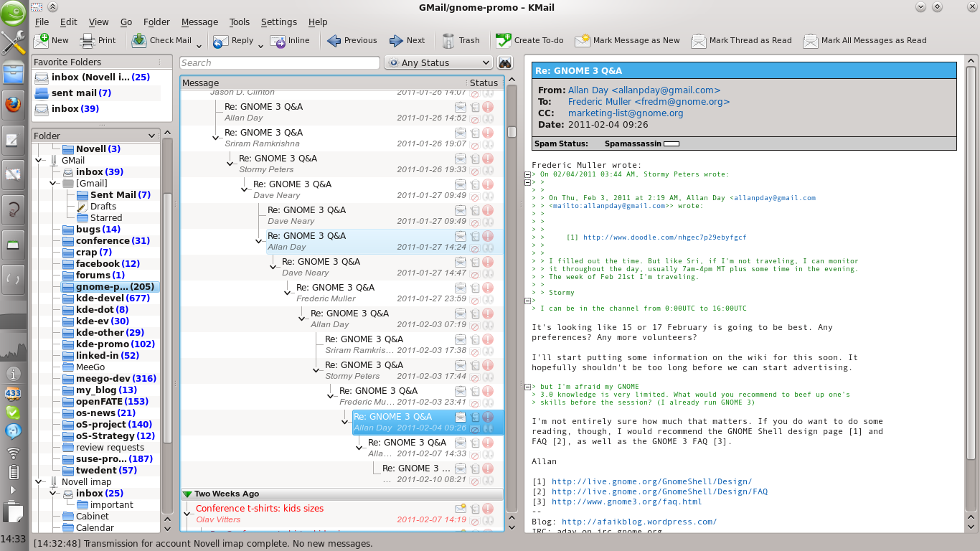Open Firefox from the side panel
Viewport: 980px width, 551px height.
13,105
